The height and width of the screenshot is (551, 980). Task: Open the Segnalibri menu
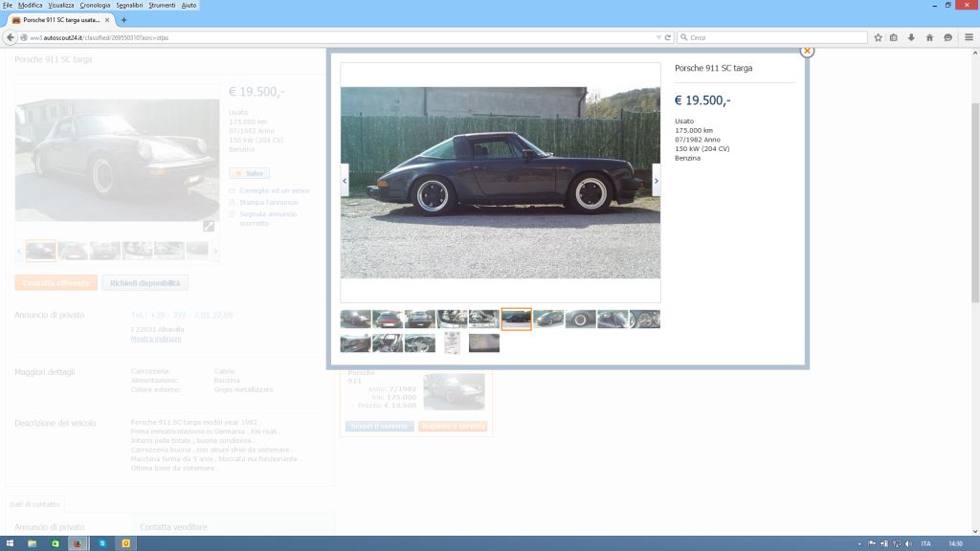(x=129, y=5)
